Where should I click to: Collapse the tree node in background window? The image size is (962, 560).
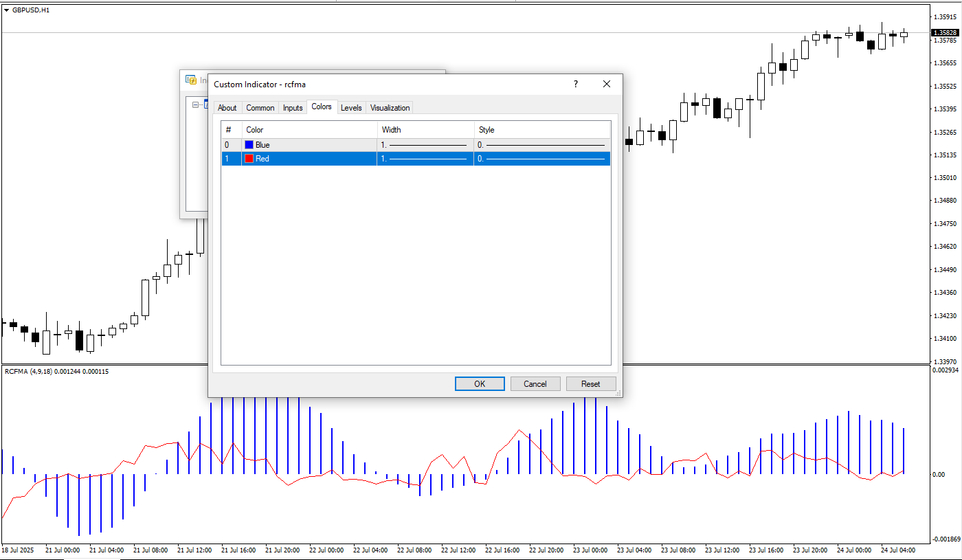click(x=196, y=105)
